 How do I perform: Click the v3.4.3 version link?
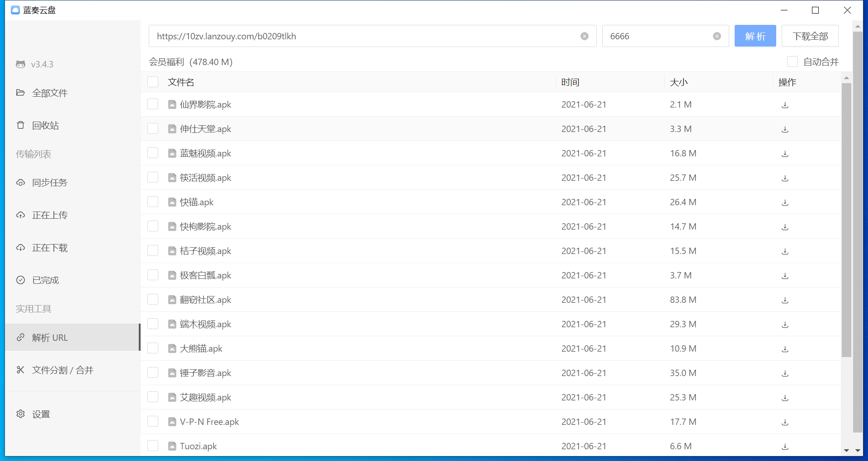click(x=42, y=64)
